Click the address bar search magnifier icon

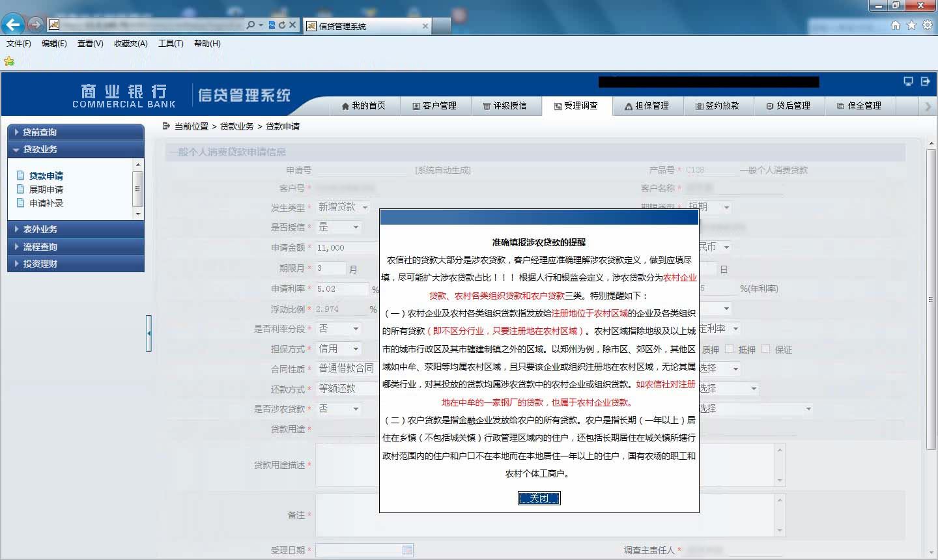tap(250, 25)
